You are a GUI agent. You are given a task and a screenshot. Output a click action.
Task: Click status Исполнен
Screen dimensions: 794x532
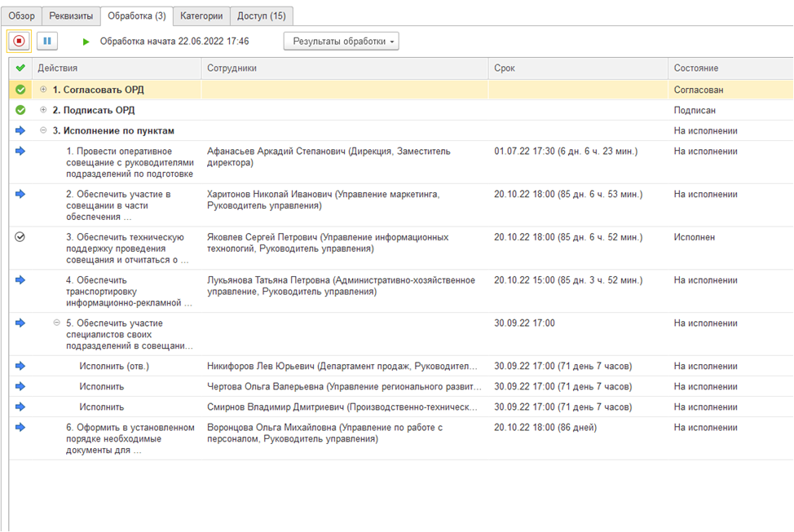pyautogui.click(x=695, y=237)
